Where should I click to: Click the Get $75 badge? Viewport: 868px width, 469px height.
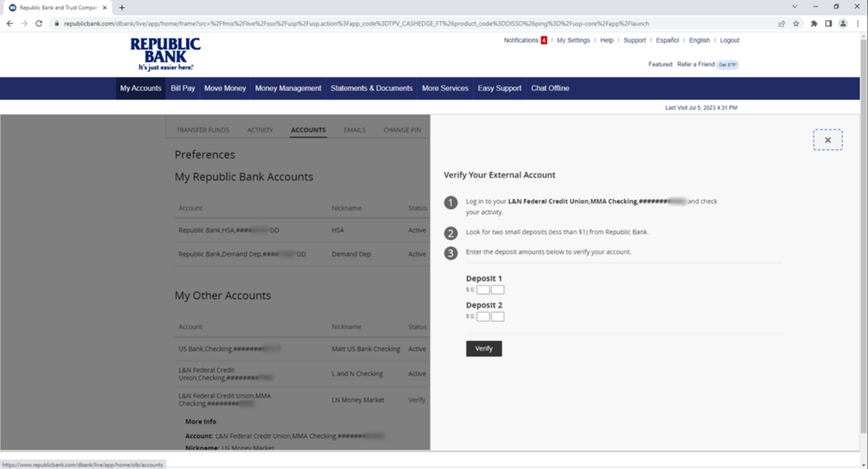pos(728,65)
